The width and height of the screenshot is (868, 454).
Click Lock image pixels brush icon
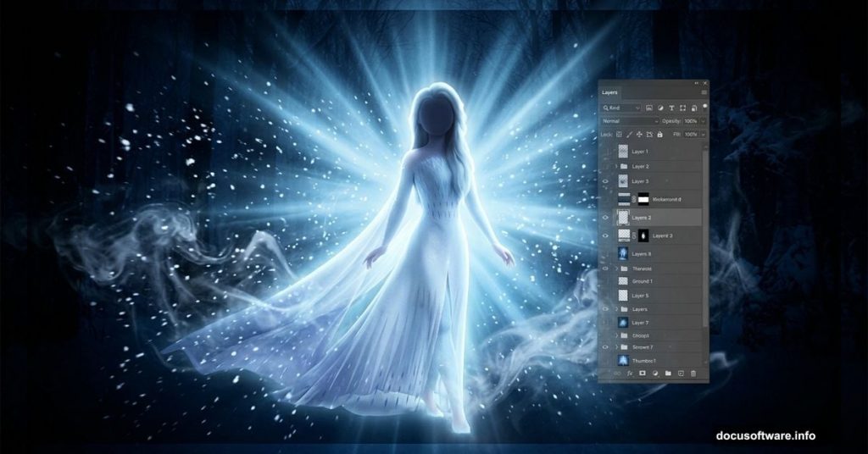[630, 135]
